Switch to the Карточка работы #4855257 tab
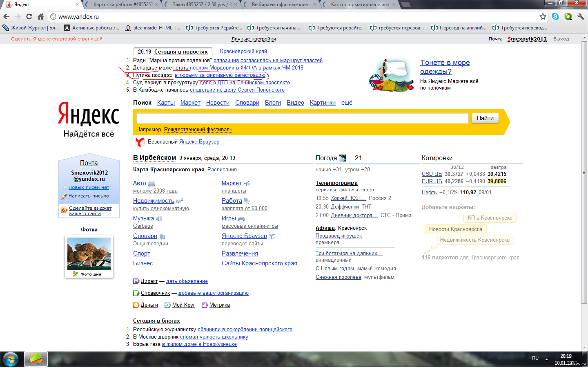 [x=122, y=4]
